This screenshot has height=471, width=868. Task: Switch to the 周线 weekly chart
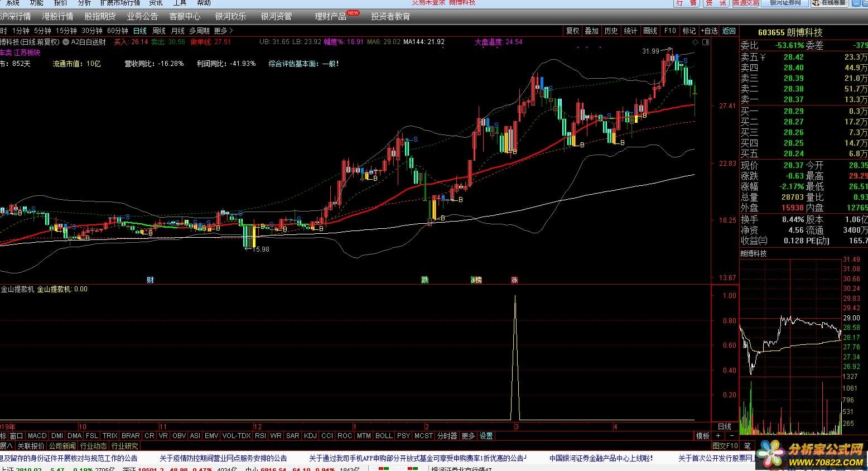pos(159,31)
